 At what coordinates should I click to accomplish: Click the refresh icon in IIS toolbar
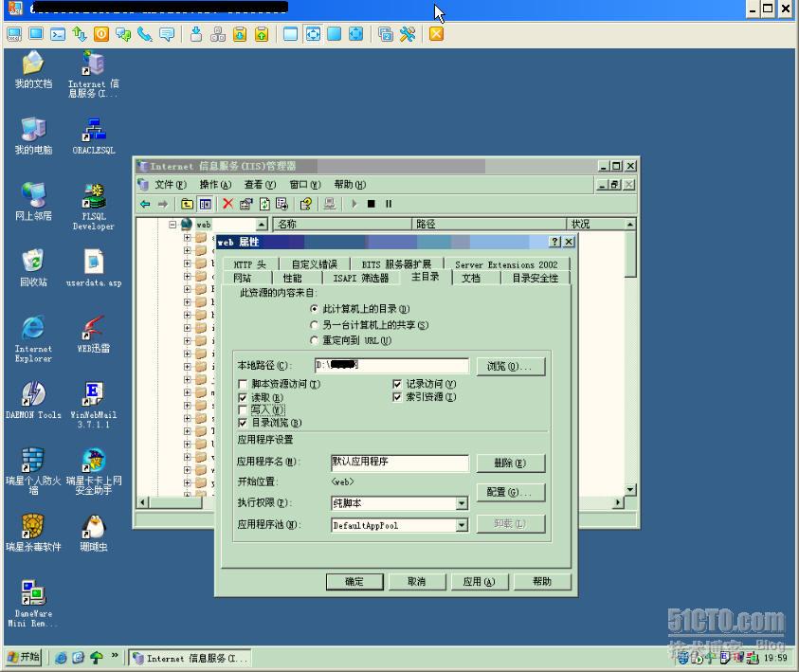[x=264, y=205]
